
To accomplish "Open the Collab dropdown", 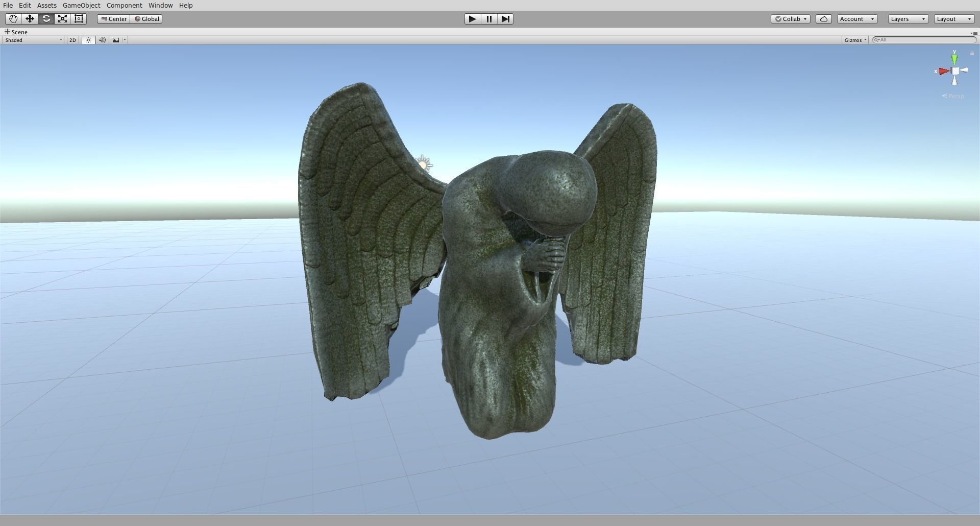I will (x=791, y=19).
